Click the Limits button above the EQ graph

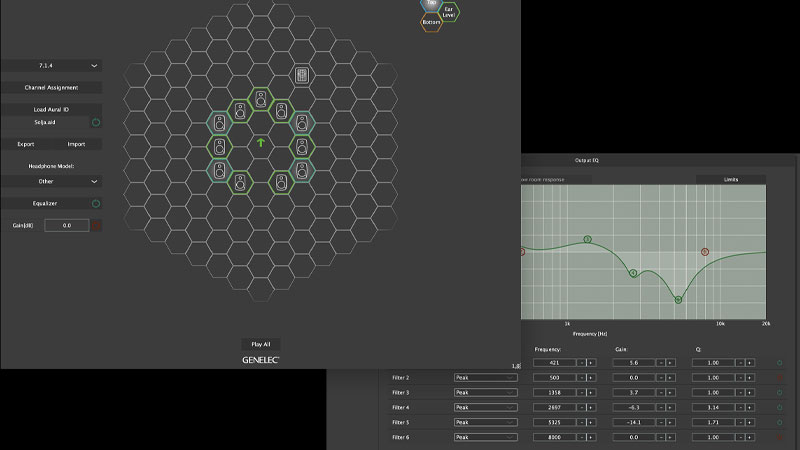(731, 180)
